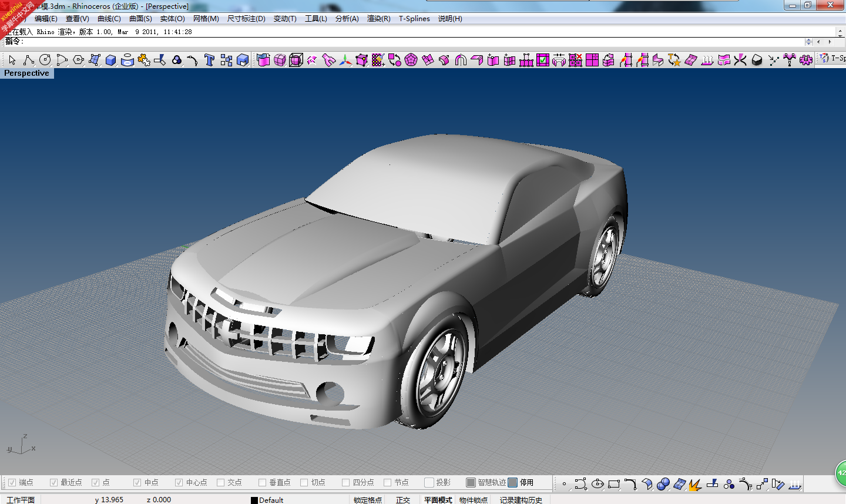This screenshot has height=504, width=846.
Task: Enable the 投影 (Project) checkbox
Action: [429, 482]
